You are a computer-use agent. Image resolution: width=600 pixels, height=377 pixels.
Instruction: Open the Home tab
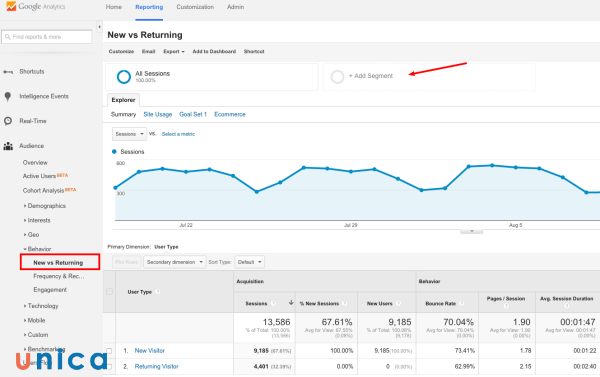click(114, 7)
